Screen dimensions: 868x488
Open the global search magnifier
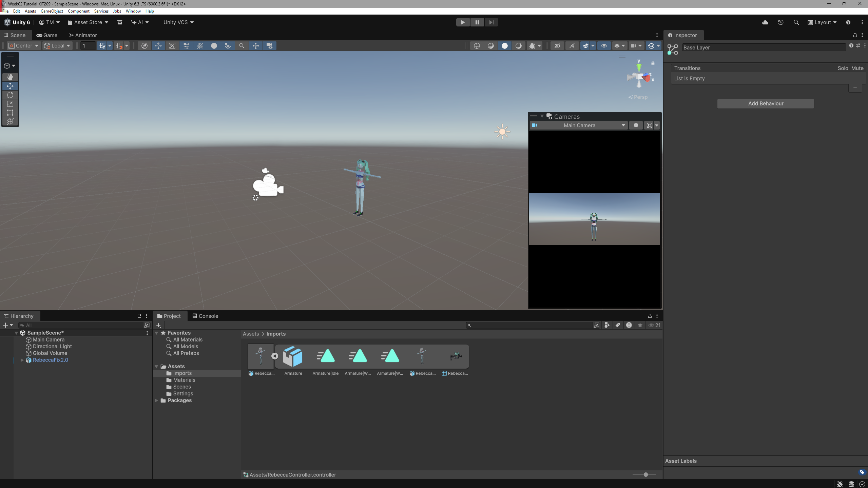point(796,22)
